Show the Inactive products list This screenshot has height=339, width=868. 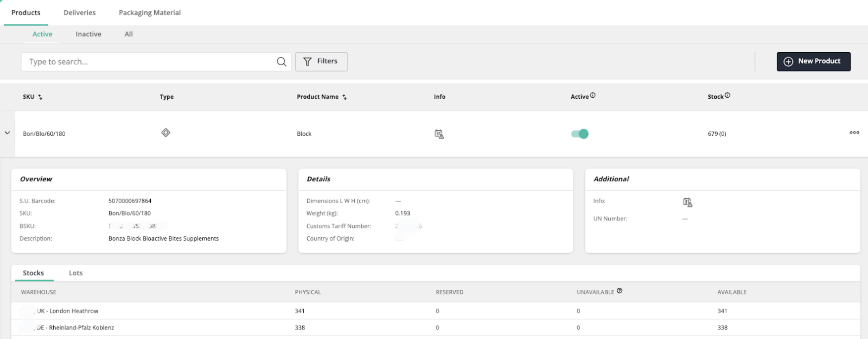(x=88, y=34)
